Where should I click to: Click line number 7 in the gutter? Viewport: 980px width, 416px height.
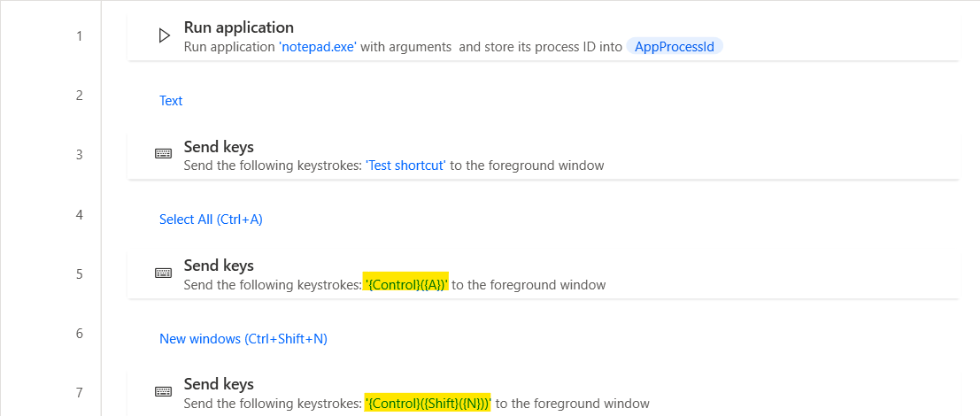[79, 392]
